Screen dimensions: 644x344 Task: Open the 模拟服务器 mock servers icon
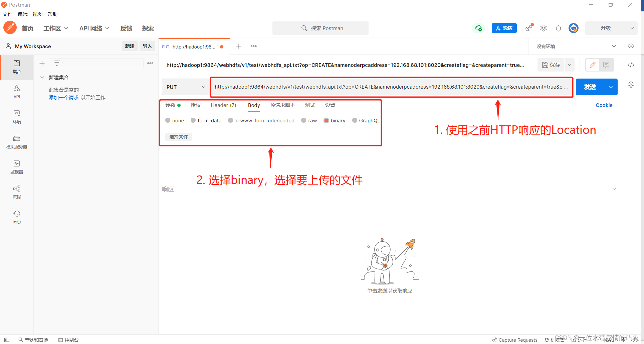point(17,142)
